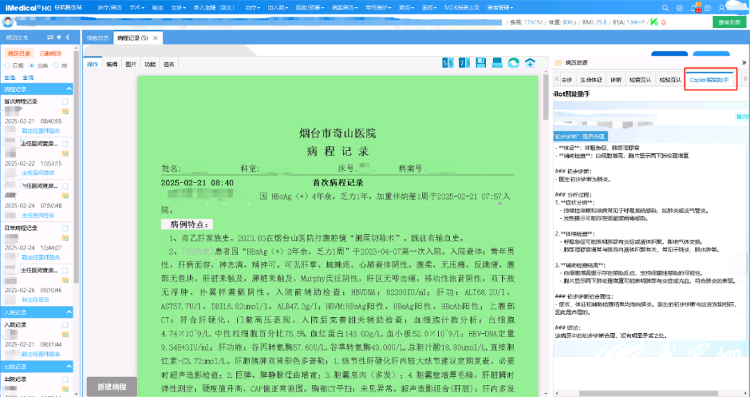Switch to the 生命体征 tab
The image size is (750, 397).
[x=591, y=80]
